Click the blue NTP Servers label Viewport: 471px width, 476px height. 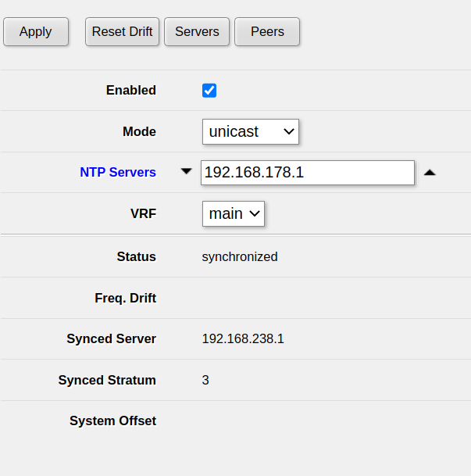pos(118,172)
